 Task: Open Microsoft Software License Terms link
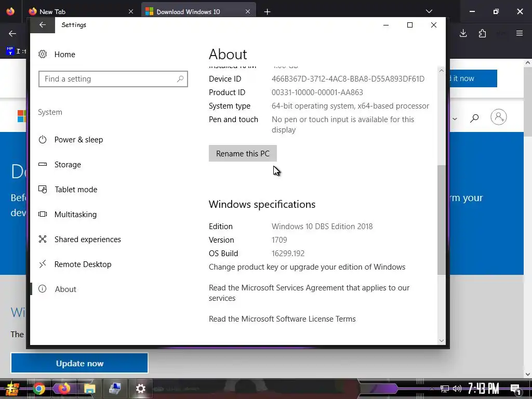[x=282, y=319]
